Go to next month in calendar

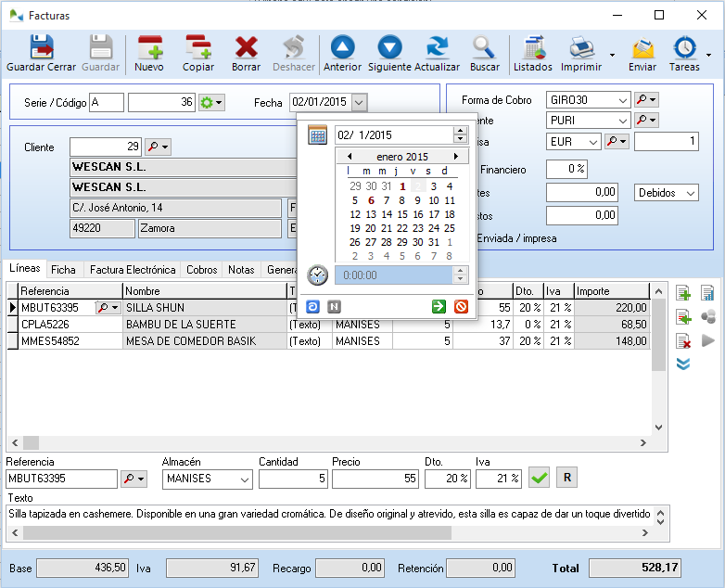click(x=455, y=157)
